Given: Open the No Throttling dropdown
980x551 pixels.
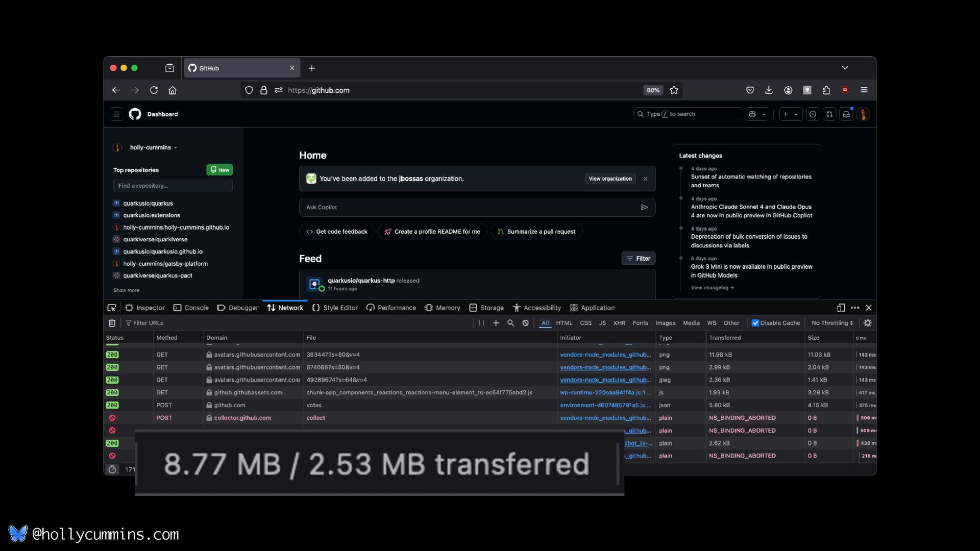Looking at the screenshot, I should click(832, 323).
